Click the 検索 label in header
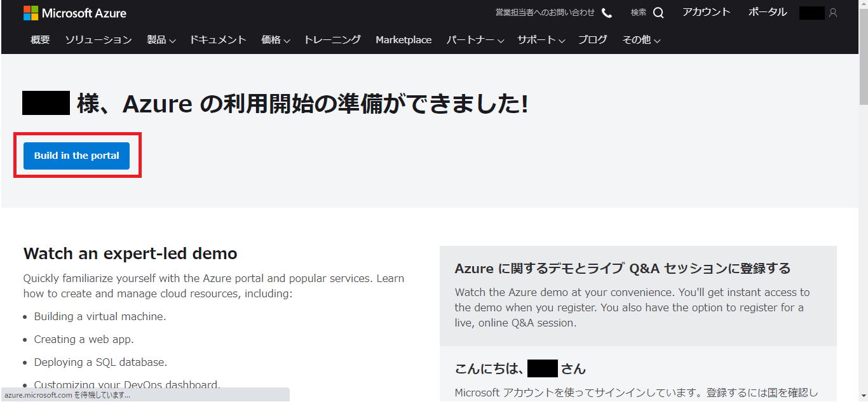The height and width of the screenshot is (404, 868). (x=639, y=13)
